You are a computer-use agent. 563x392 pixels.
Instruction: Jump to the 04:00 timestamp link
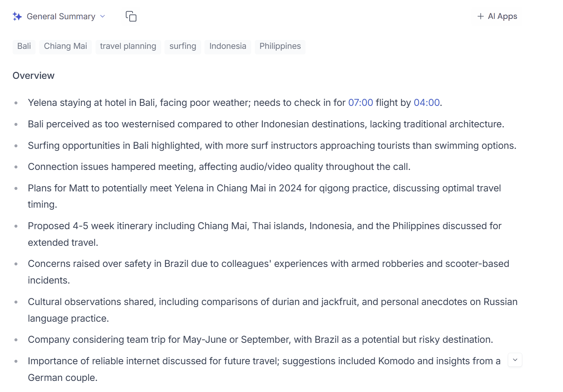click(427, 103)
